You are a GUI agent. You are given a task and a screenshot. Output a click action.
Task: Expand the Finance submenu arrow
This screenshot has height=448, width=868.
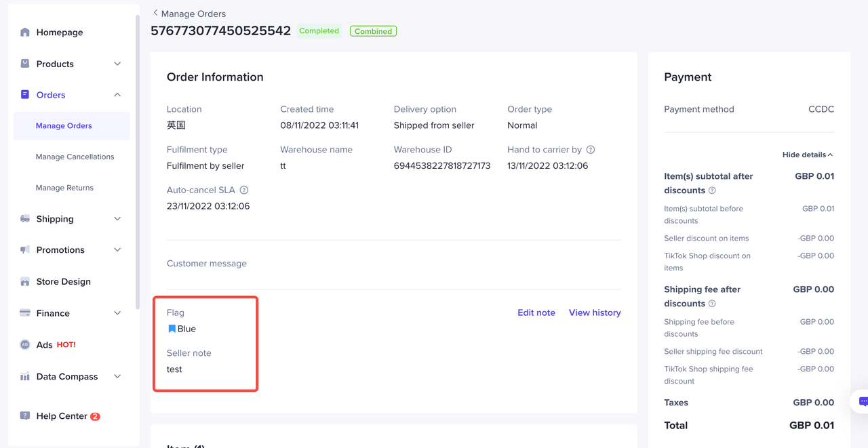[x=117, y=313]
